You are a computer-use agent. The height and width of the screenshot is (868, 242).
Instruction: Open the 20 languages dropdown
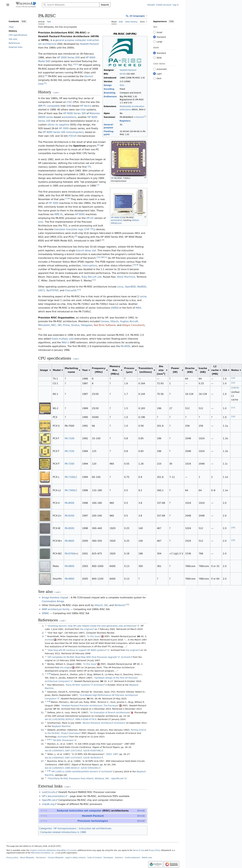[136, 16]
